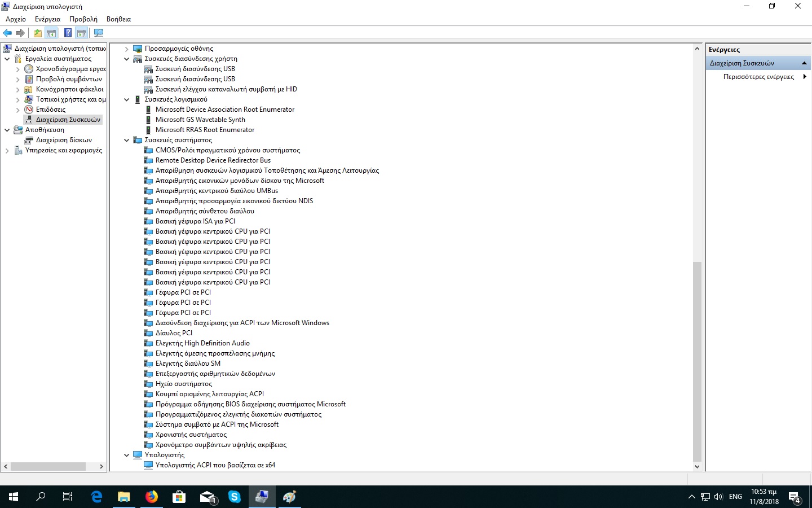812x508 pixels.
Task: Click the Προβολή συμβάντων icon in tree
Action: point(29,79)
